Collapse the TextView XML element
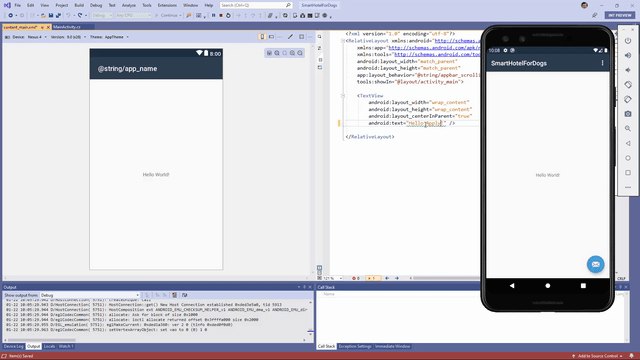640x360 pixels. pyautogui.click(x=343, y=96)
